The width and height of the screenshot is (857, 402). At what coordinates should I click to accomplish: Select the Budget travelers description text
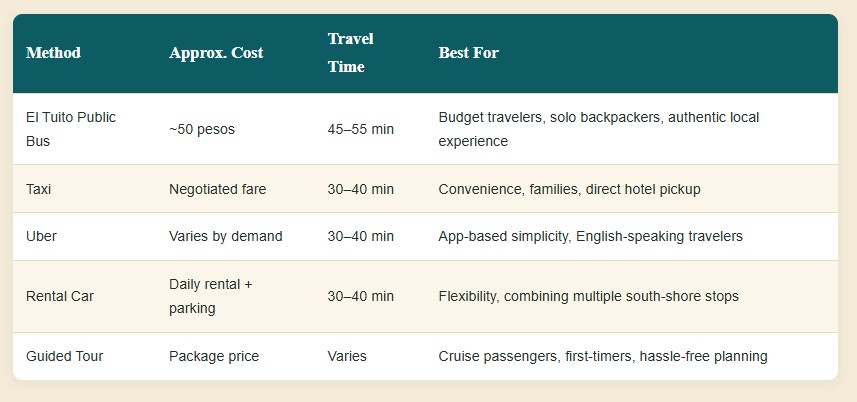pyautogui.click(x=598, y=129)
